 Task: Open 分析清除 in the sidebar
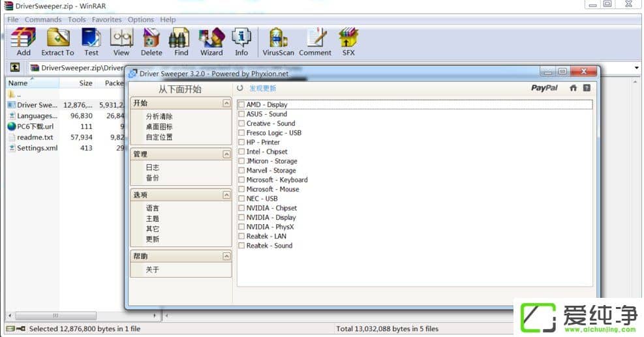[x=159, y=117]
